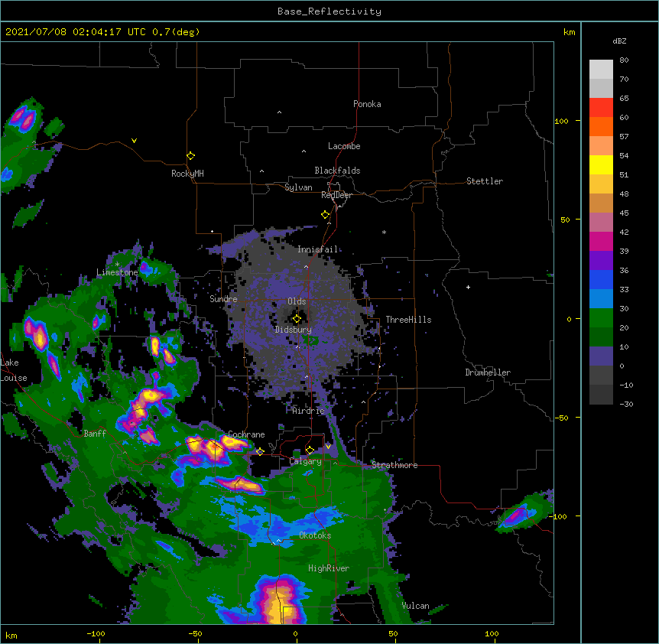Click the Lake Louise map label
Viewport: 659px width, 644px height.
14,370
